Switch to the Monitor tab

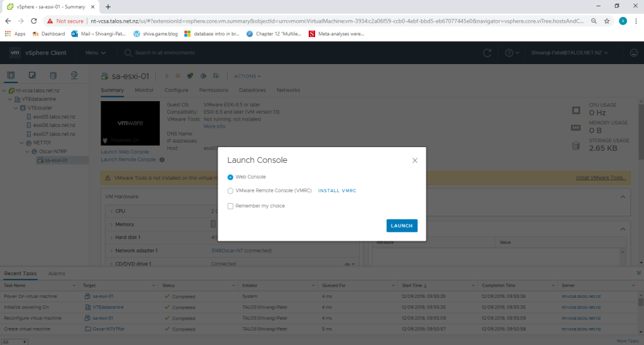pyautogui.click(x=144, y=90)
